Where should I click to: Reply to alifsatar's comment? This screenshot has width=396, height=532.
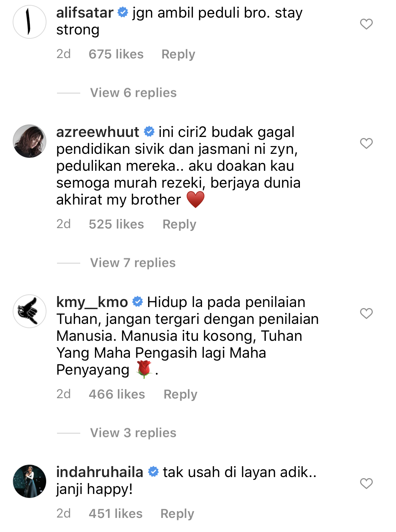click(x=178, y=54)
